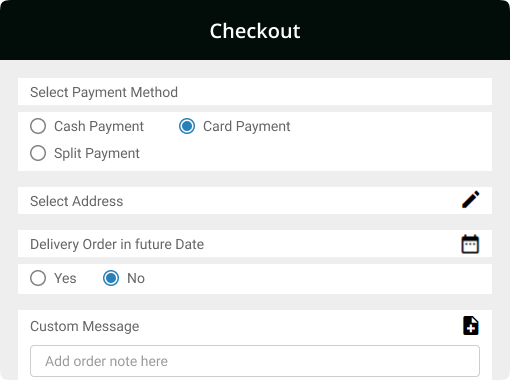Select the Yes radio circle for future delivery
This screenshot has width=510, height=380.
point(38,278)
